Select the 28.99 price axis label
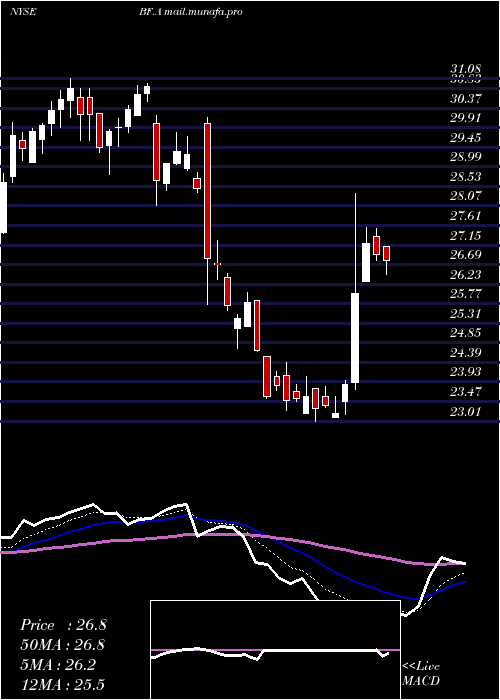Image resolution: width=500 pixels, height=700 pixels. click(x=465, y=157)
